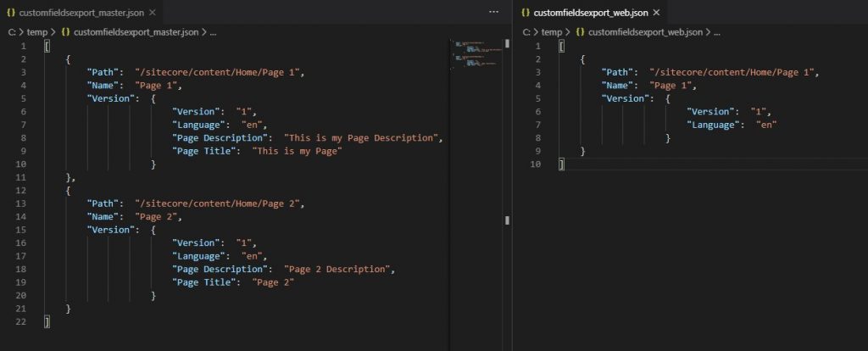Screen dimensions: 868x351
Task: Expand customfieldsexport_web.json breadcrumb dropdown
Action: click(645, 31)
